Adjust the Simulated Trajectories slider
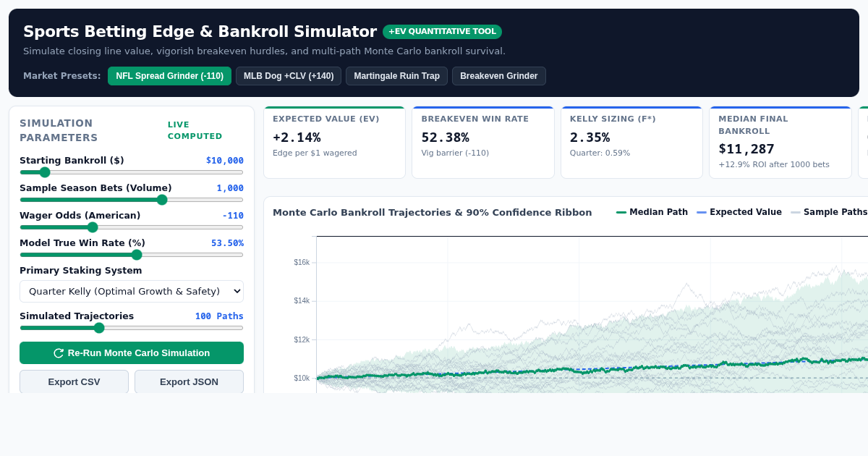The image size is (868, 456). click(132, 328)
